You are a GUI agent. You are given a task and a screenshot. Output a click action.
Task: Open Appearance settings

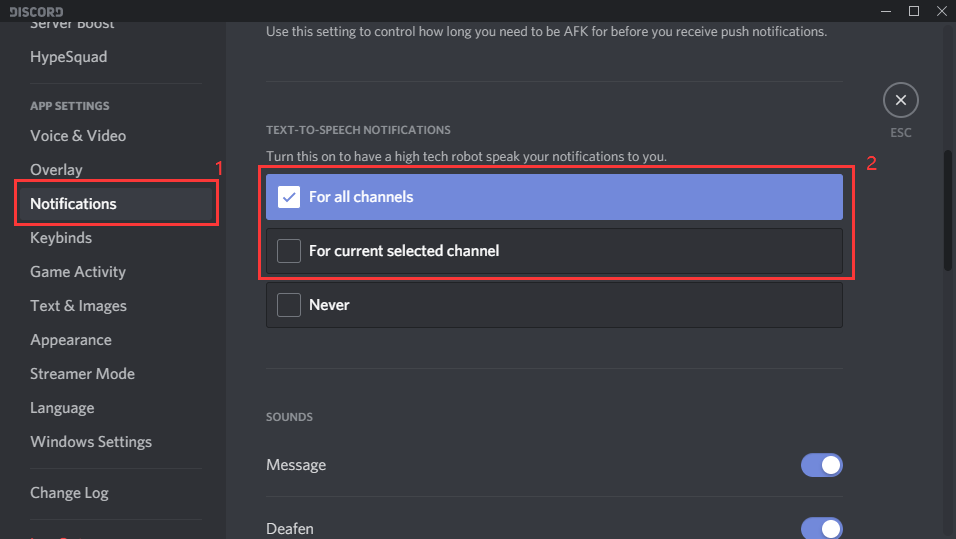click(x=71, y=340)
